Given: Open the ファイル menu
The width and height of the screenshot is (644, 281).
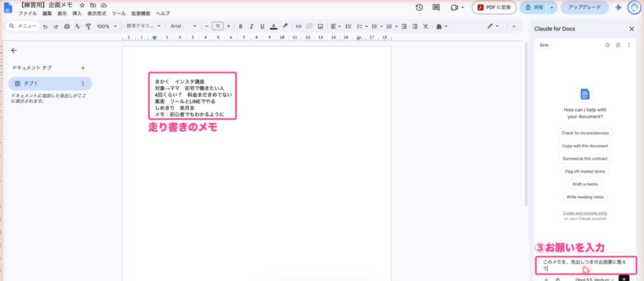Looking at the screenshot, I should click(x=27, y=13).
